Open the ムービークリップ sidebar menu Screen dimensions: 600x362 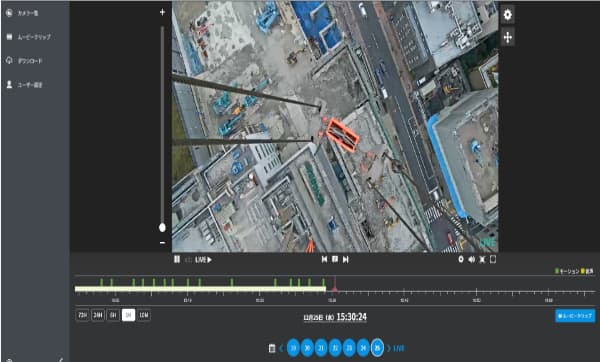tap(29, 37)
